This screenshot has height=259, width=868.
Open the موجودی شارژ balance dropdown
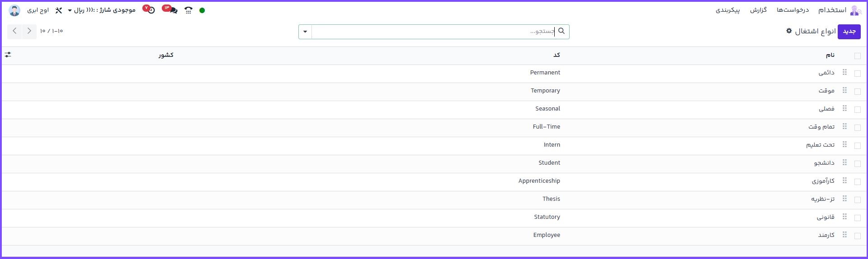coord(102,10)
